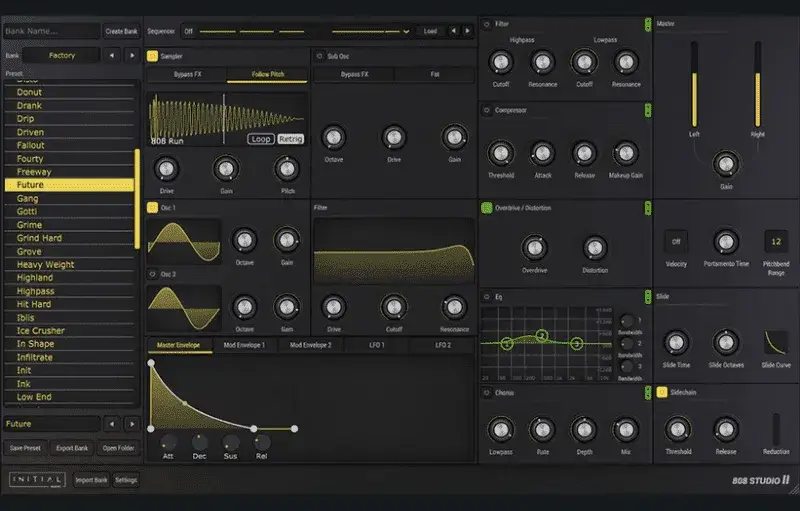Image resolution: width=800 pixels, height=511 pixels.
Task: Click the Filter effect reorder handle
Action: tap(648, 24)
